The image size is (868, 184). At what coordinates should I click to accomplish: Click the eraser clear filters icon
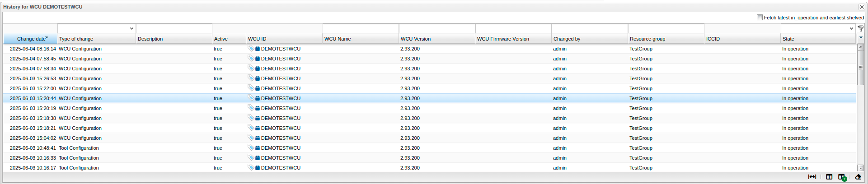pos(858,177)
